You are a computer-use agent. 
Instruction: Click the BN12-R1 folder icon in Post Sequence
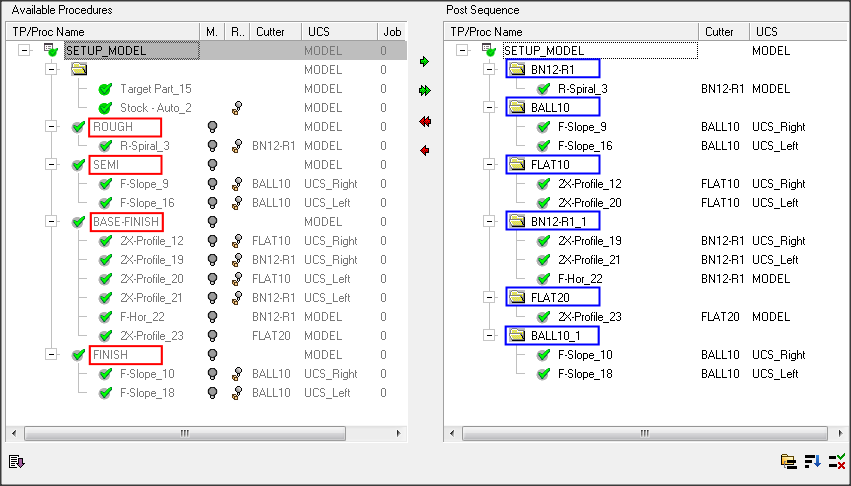click(x=517, y=69)
